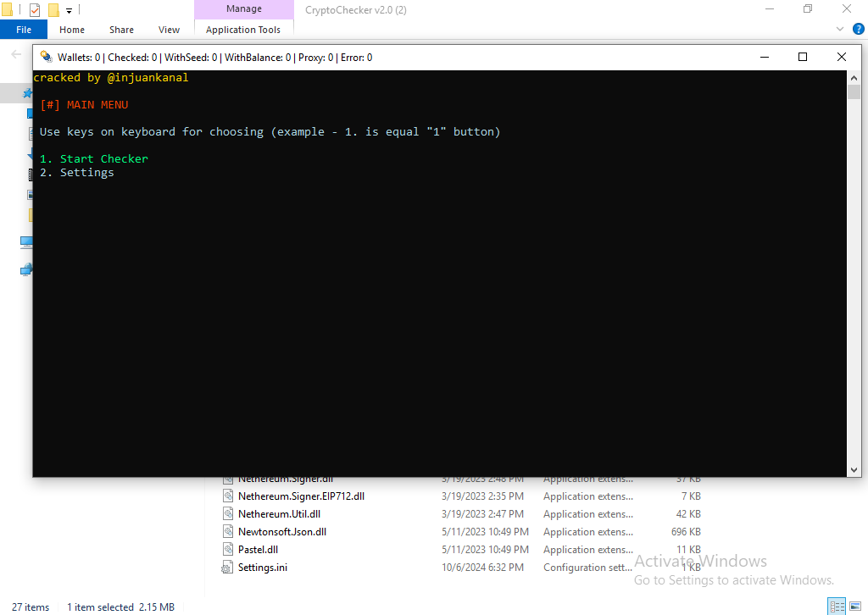
Task: Select the Application Tools tab
Action: [243, 30]
